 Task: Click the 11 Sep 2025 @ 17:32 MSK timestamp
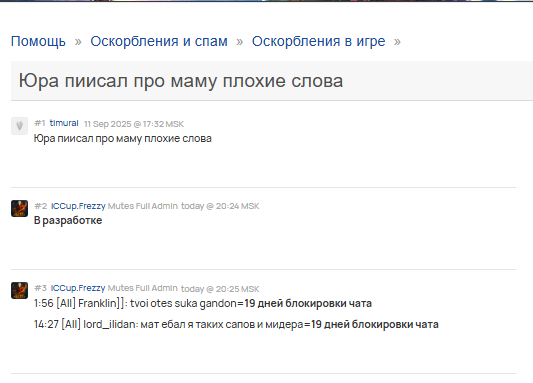pyautogui.click(x=134, y=124)
